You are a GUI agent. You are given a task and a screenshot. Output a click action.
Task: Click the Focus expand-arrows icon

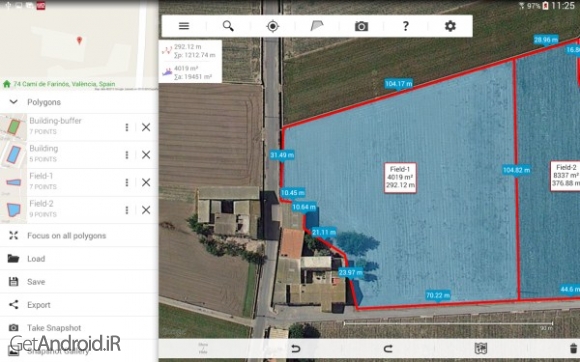[x=14, y=236]
